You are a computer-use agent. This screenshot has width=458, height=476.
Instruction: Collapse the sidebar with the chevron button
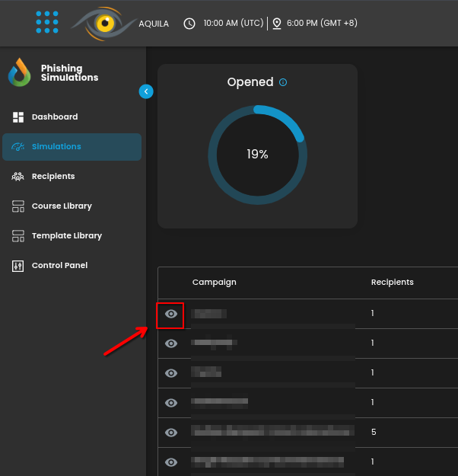tap(146, 91)
